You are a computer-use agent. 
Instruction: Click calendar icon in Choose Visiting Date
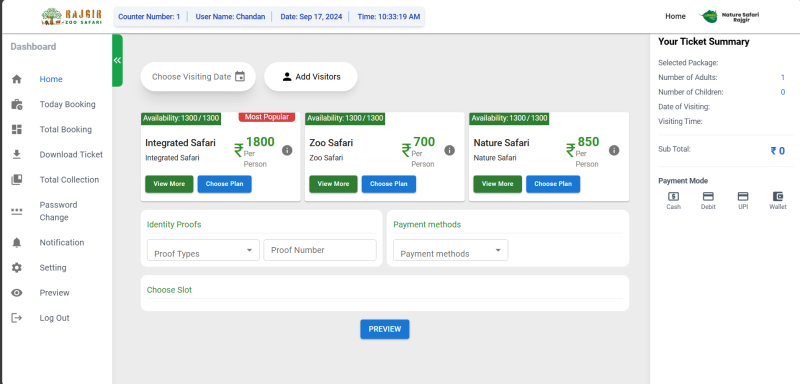(x=240, y=76)
